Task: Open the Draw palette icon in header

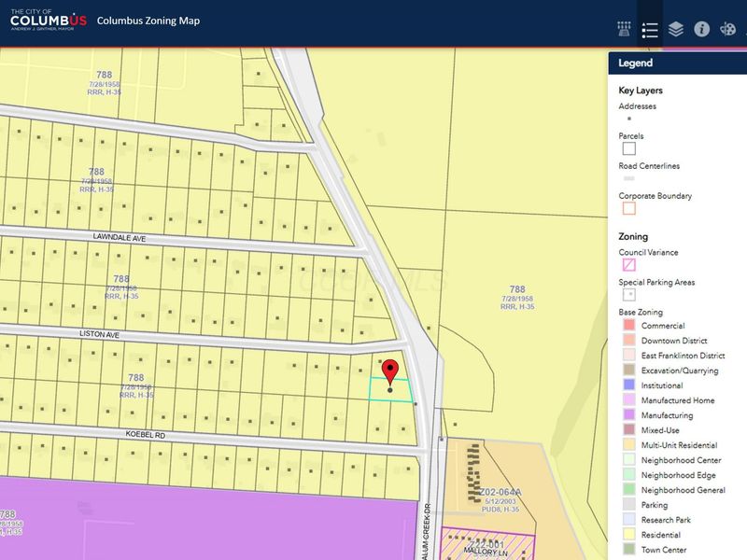Action: coord(727,29)
